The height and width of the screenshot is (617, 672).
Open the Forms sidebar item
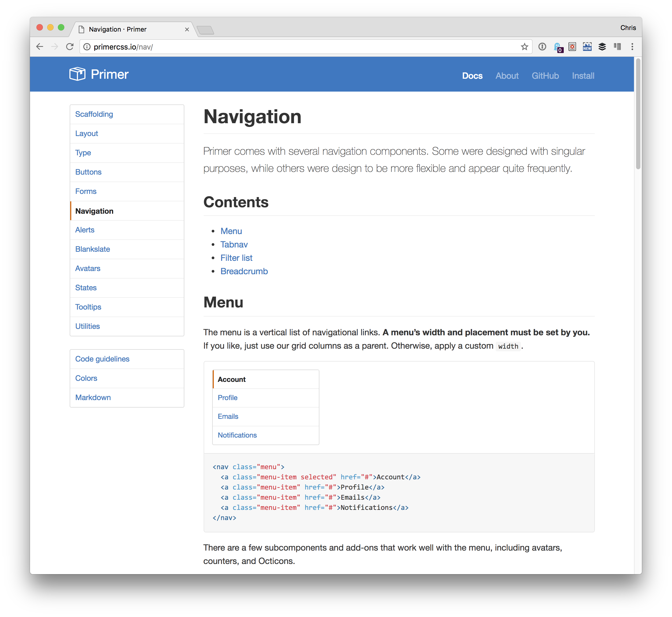point(127,191)
